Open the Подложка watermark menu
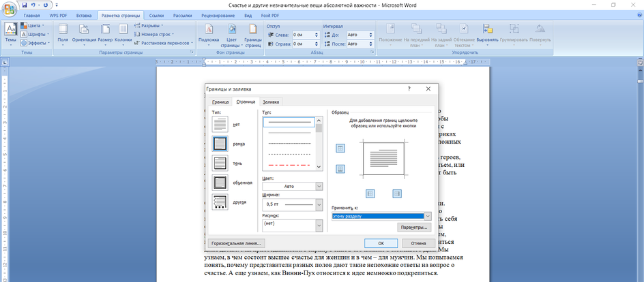644x282 pixels. point(209,34)
